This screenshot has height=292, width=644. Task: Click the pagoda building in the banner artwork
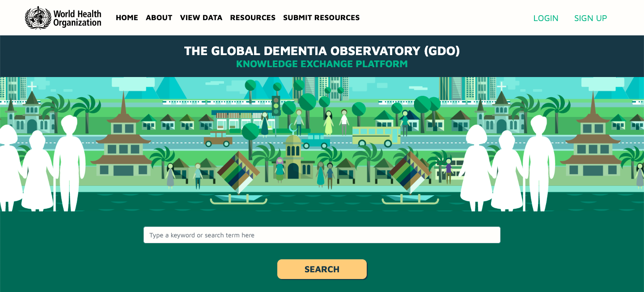pos(124,130)
